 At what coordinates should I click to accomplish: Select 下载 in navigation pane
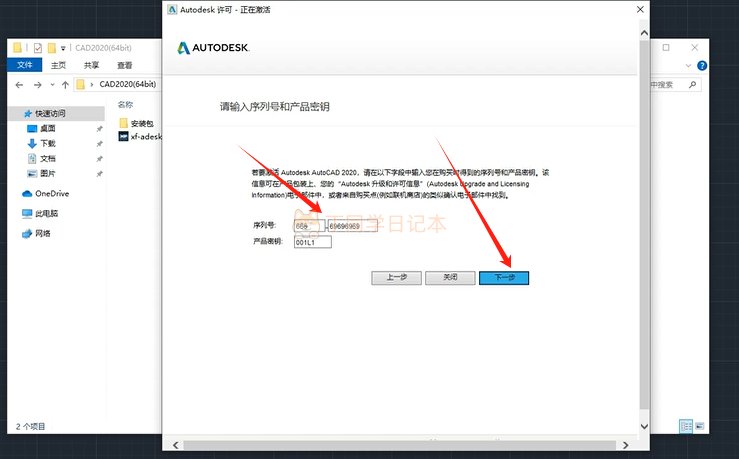tap(48, 143)
